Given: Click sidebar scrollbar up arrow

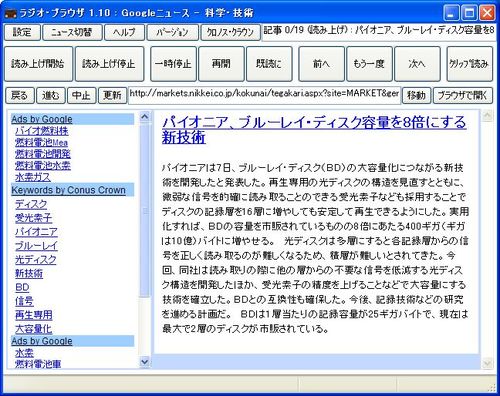Looking at the screenshot, I should click(145, 117).
